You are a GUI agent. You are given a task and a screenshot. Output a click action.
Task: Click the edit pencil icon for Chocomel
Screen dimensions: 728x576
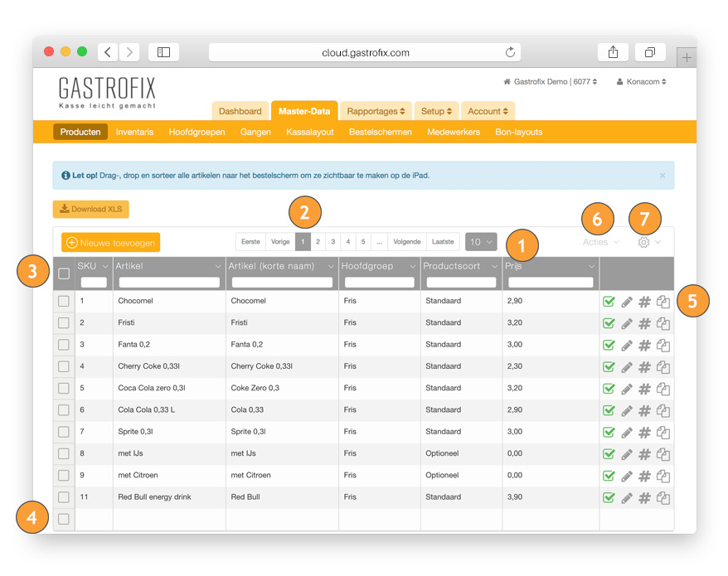(627, 302)
